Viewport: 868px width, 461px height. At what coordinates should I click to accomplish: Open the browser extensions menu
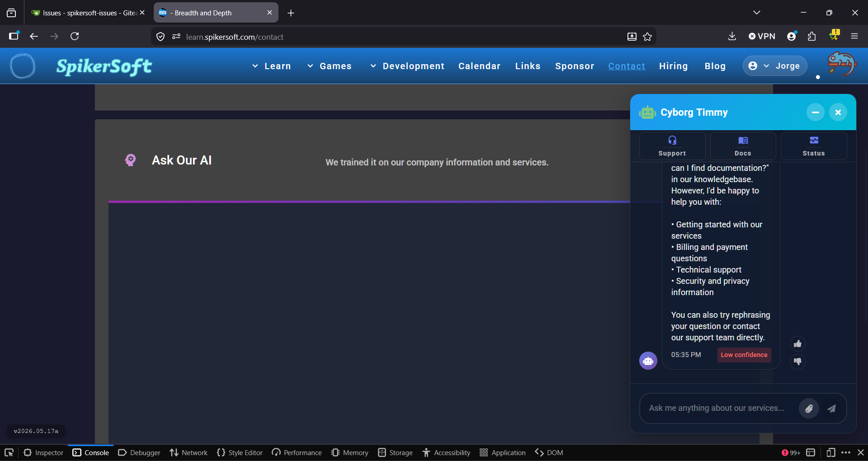coord(812,36)
